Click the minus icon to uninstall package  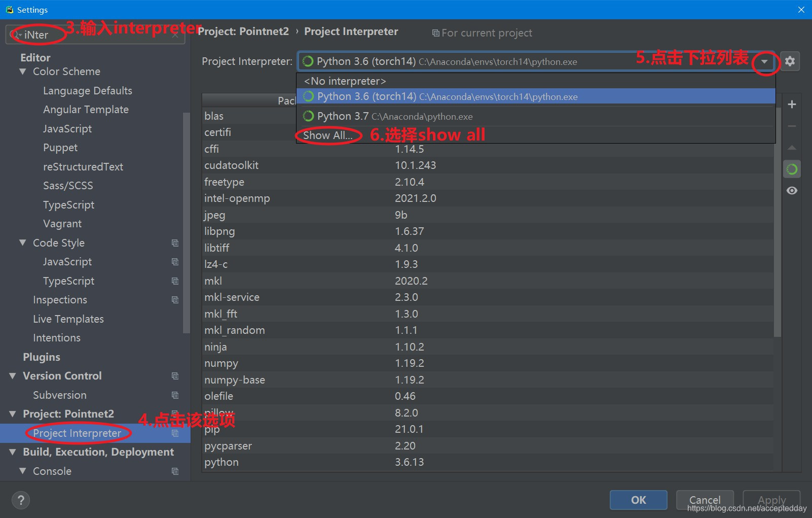(x=792, y=126)
